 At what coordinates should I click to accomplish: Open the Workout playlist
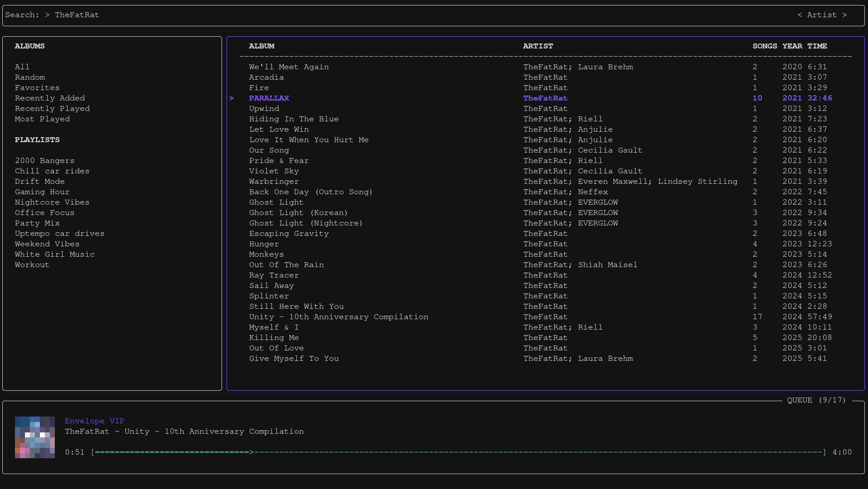(32, 265)
